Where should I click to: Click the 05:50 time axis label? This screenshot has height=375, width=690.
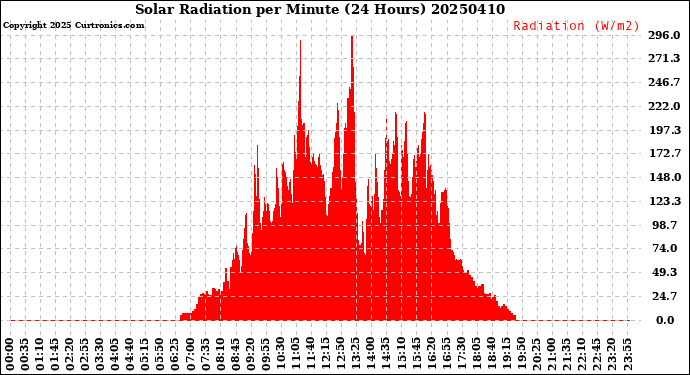161,355
